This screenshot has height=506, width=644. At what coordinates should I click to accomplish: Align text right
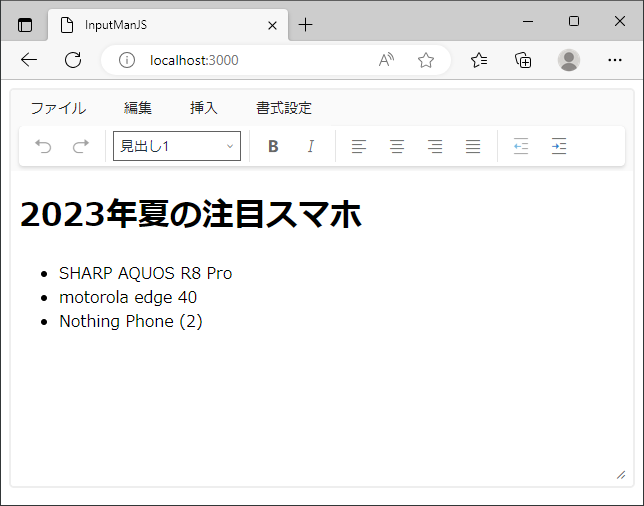tap(435, 146)
